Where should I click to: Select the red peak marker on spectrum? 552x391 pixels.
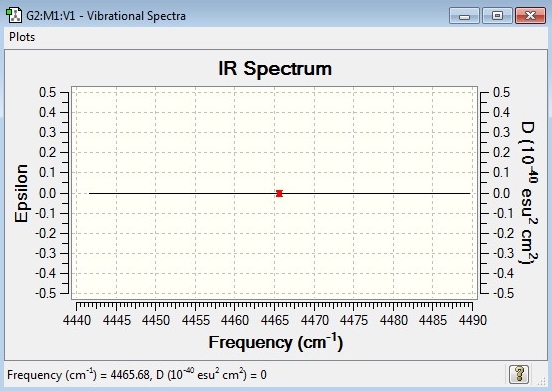(279, 194)
